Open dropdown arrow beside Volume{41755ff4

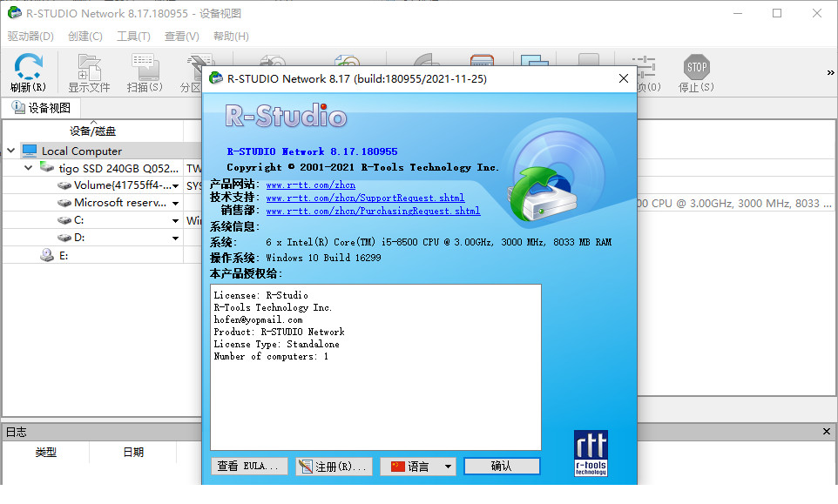point(175,185)
